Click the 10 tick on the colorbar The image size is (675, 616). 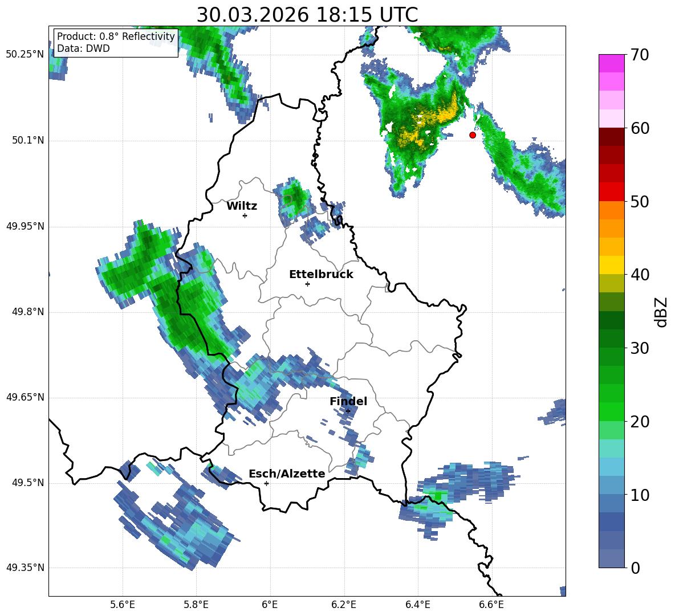pos(639,495)
